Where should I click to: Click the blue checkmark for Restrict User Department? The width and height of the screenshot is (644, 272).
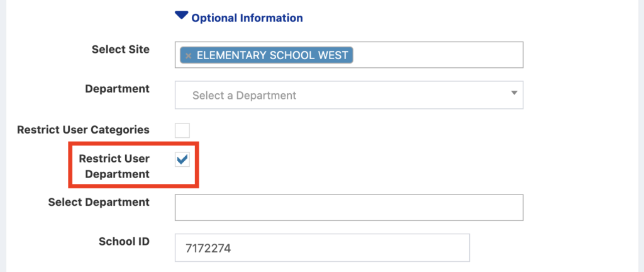point(182,160)
